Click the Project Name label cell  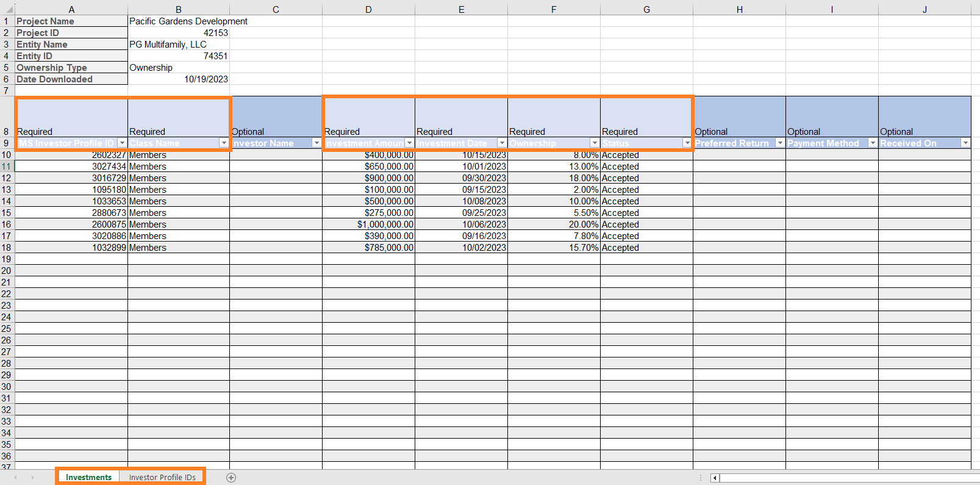71,21
